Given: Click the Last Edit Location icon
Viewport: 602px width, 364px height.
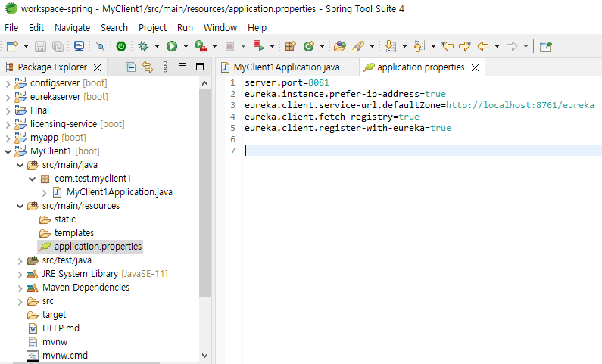Looking at the screenshot, I should point(448,46).
